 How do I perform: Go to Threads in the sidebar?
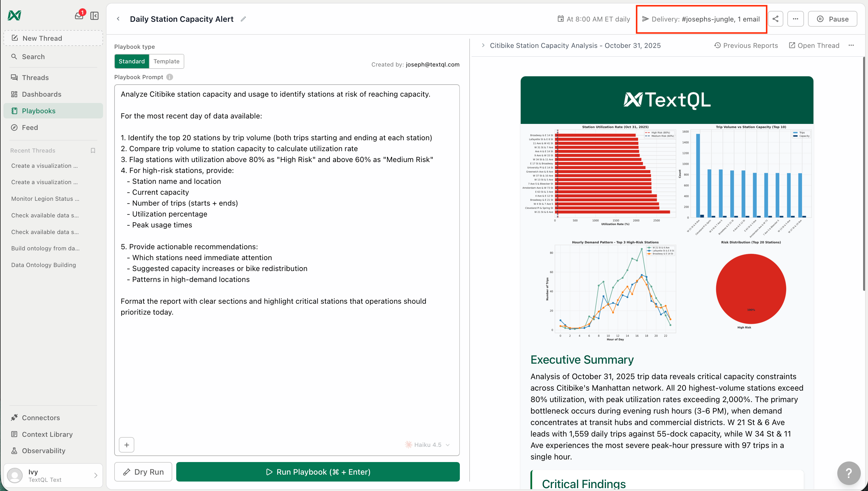(53, 77)
